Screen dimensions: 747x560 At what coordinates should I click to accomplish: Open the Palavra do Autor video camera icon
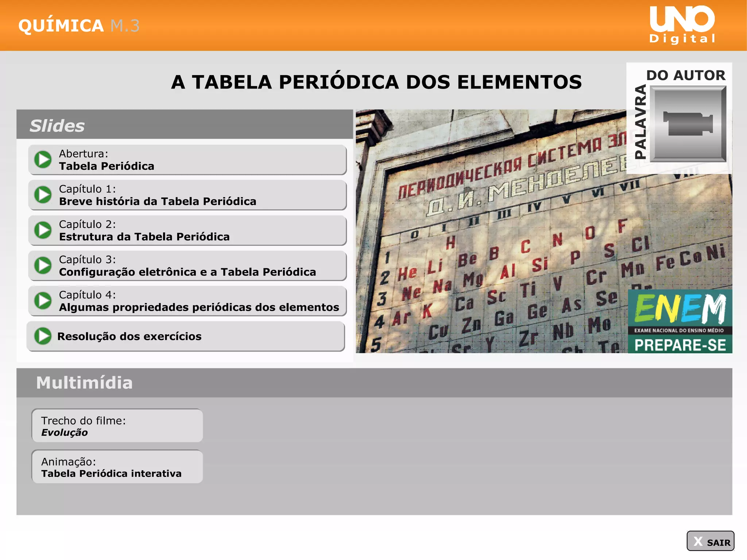coord(688,124)
